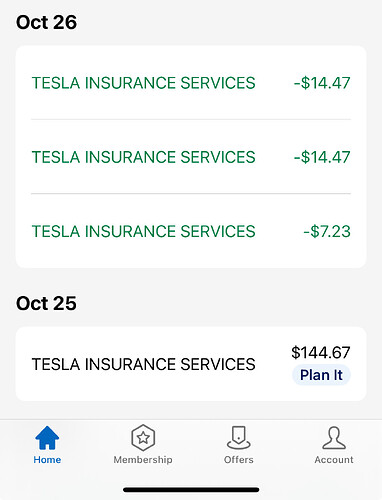Open the Account person icon
Viewport: 382px width, 500px height.
point(334,438)
